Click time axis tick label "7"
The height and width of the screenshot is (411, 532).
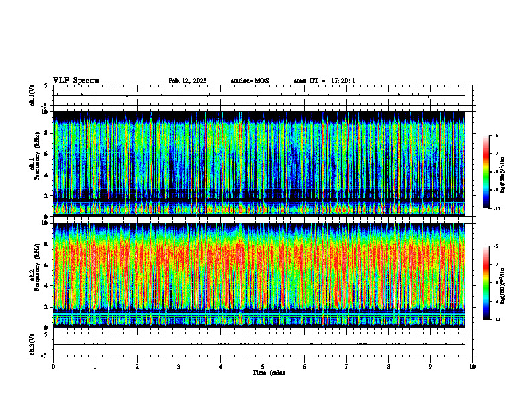point(347,367)
